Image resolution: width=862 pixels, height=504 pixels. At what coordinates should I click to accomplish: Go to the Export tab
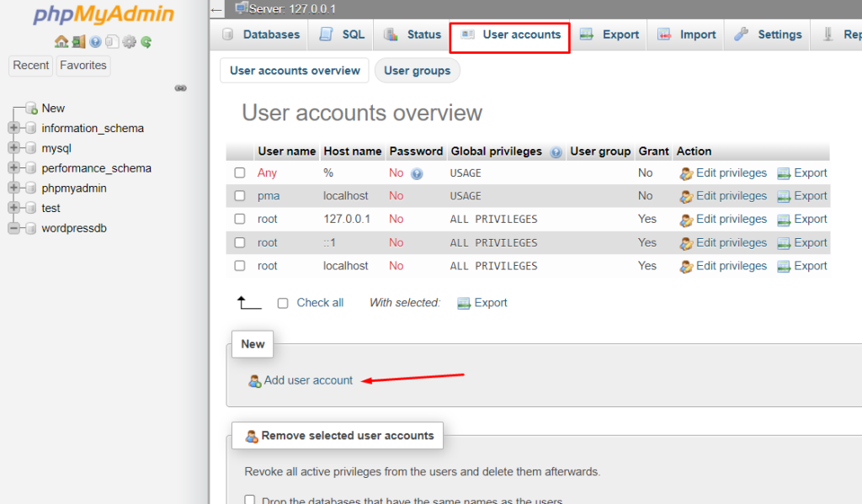[609, 34]
